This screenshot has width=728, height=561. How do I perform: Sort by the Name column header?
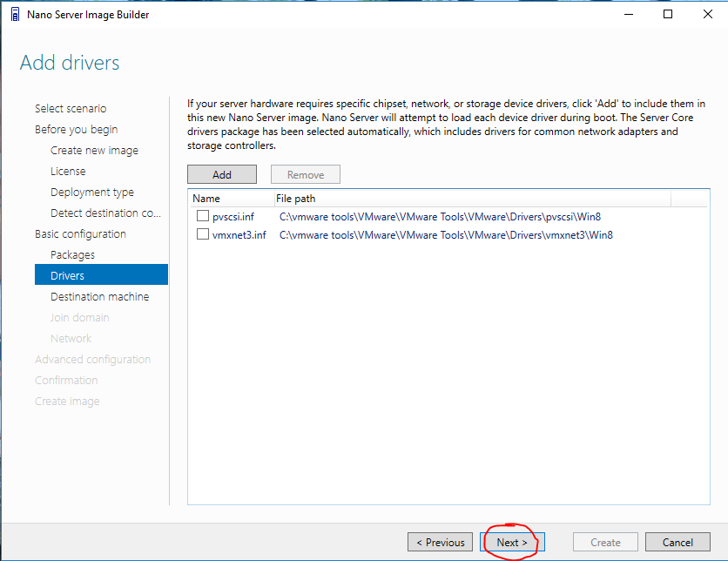[x=232, y=199]
